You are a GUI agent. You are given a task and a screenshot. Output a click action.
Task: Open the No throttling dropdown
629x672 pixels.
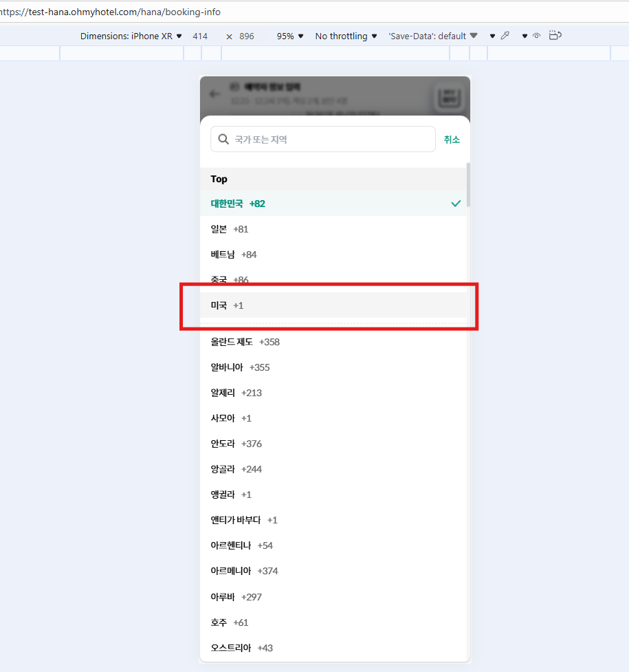[346, 36]
